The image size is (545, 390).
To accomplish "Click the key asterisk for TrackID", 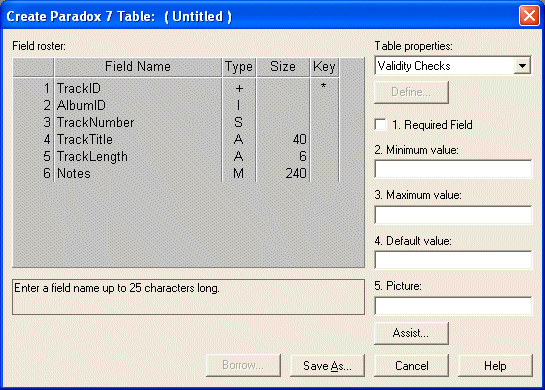I will (x=324, y=86).
